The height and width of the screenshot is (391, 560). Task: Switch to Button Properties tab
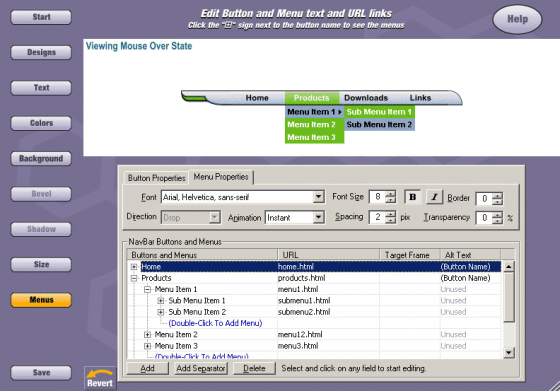tap(156, 178)
